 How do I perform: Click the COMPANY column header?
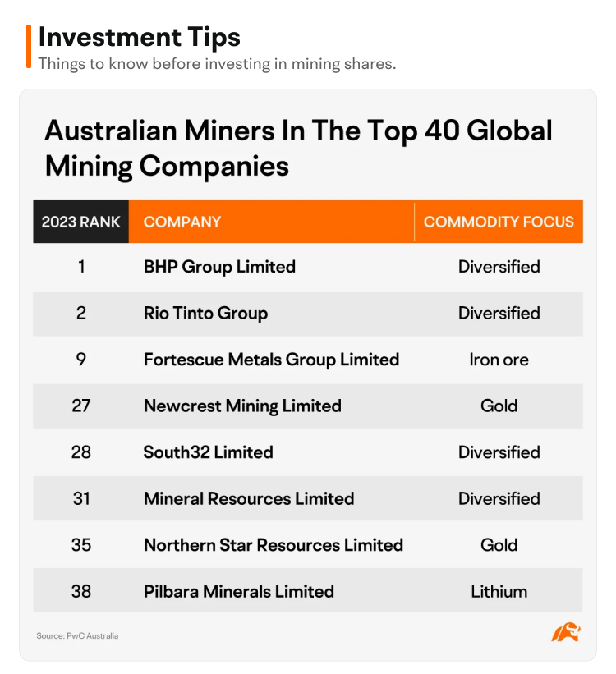pyautogui.click(x=182, y=222)
